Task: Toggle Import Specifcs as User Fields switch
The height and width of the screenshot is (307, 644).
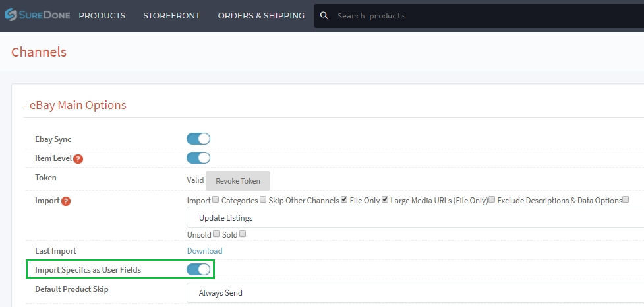Action: [198, 269]
